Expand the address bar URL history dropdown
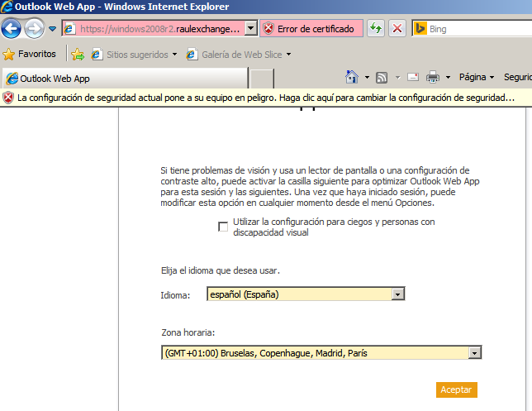532x411 pixels. click(x=251, y=29)
